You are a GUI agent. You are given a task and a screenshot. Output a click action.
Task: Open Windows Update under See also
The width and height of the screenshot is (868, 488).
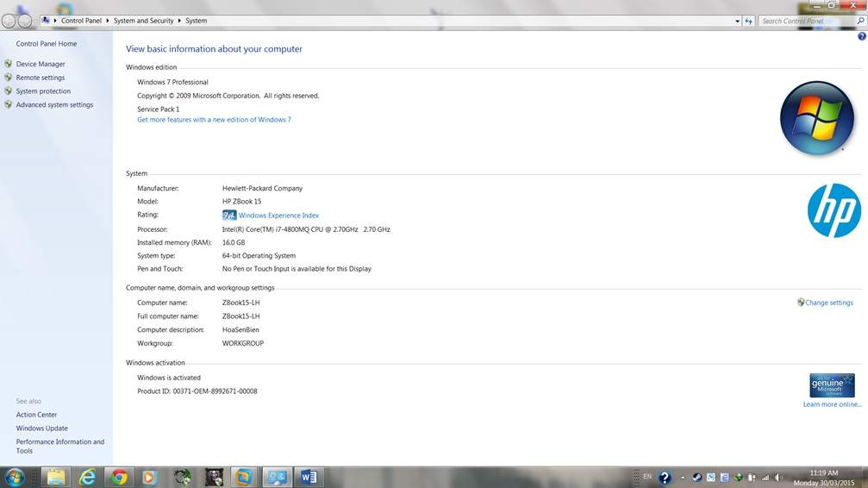click(42, 429)
